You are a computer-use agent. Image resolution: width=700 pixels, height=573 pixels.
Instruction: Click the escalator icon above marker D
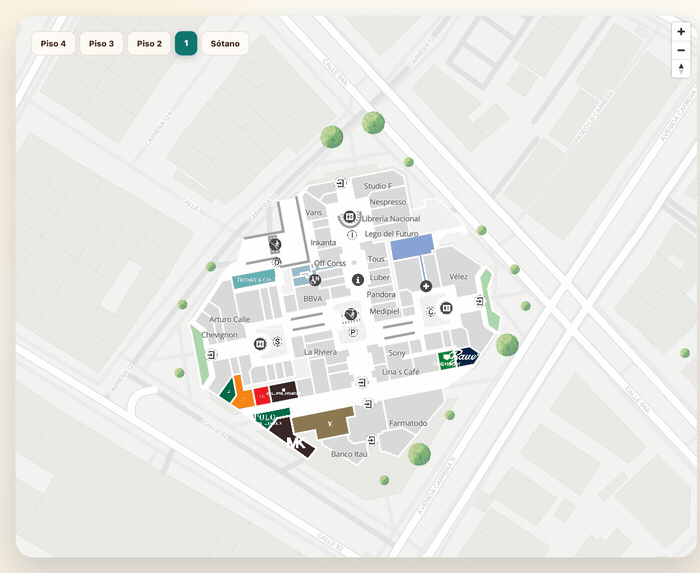[275, 245]
